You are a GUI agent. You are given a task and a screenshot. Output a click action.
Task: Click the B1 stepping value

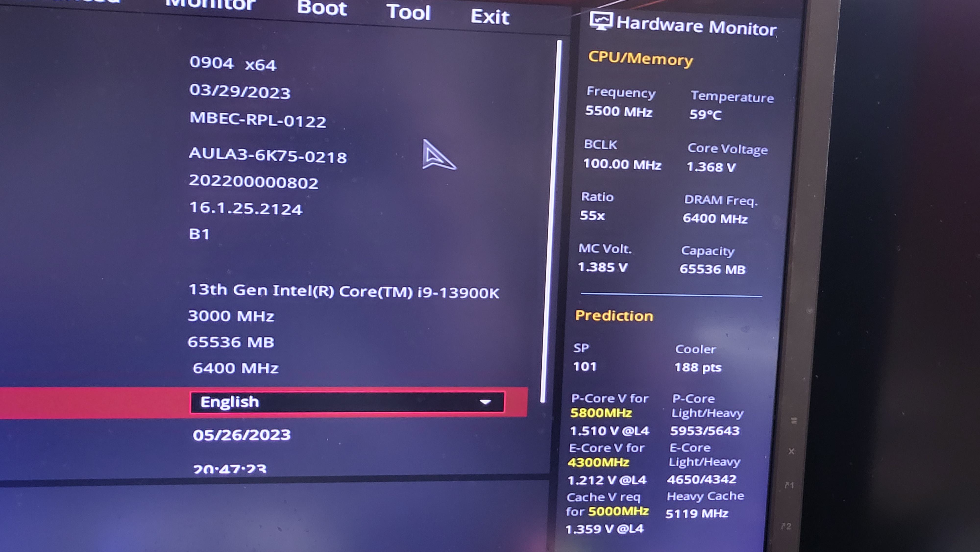[199, 234]
